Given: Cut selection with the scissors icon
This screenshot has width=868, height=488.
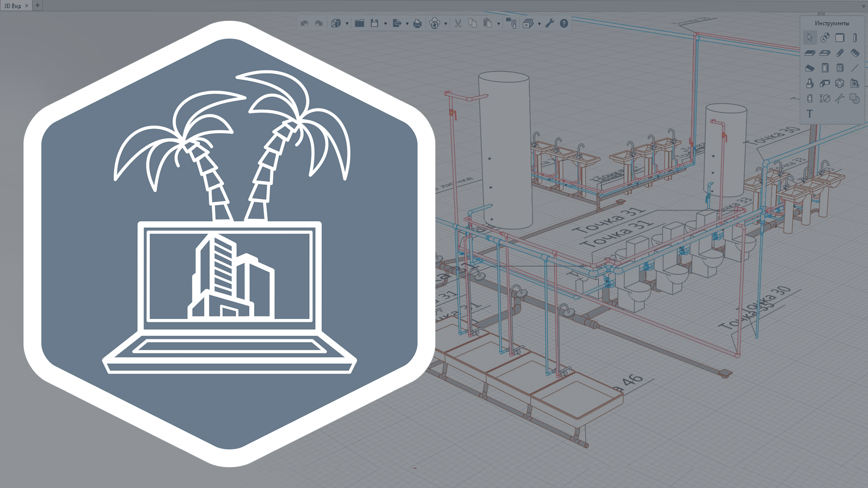Looking at the screenshot, I should (458, 23).
